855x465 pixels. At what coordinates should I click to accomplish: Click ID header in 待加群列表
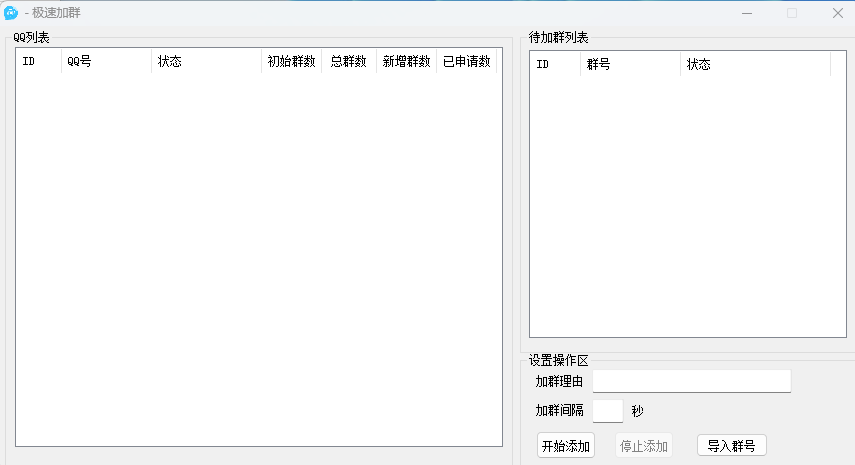point(555,65)
